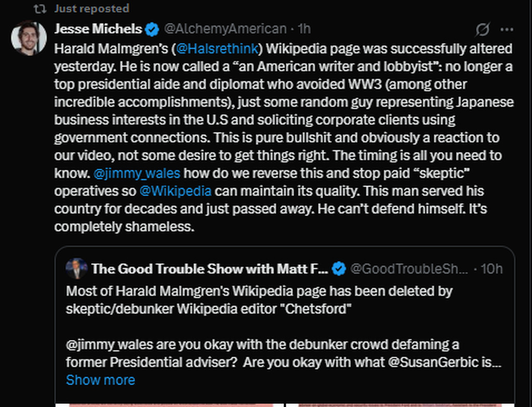The width and height of the screenshot is (532, 407).
Task: Click the 10h timestamp on the quoted post
Action: pyautogui.click(x=491, y=268)
